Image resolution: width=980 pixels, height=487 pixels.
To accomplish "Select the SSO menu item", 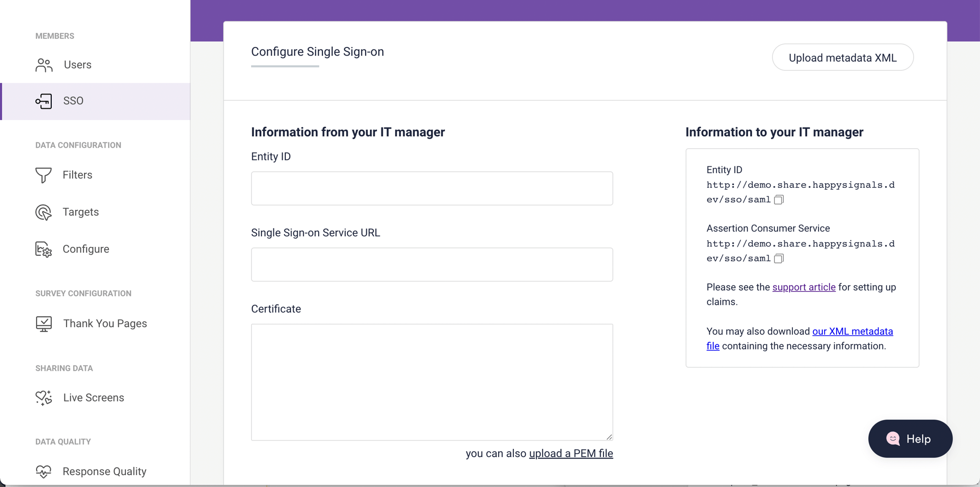I will click(74, 101).
